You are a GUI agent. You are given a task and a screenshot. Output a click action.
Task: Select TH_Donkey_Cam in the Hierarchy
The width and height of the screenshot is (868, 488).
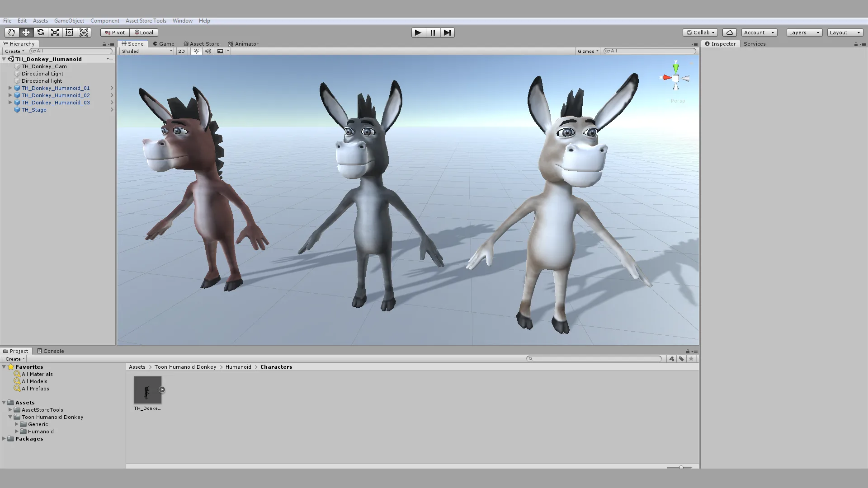(44, 66)
